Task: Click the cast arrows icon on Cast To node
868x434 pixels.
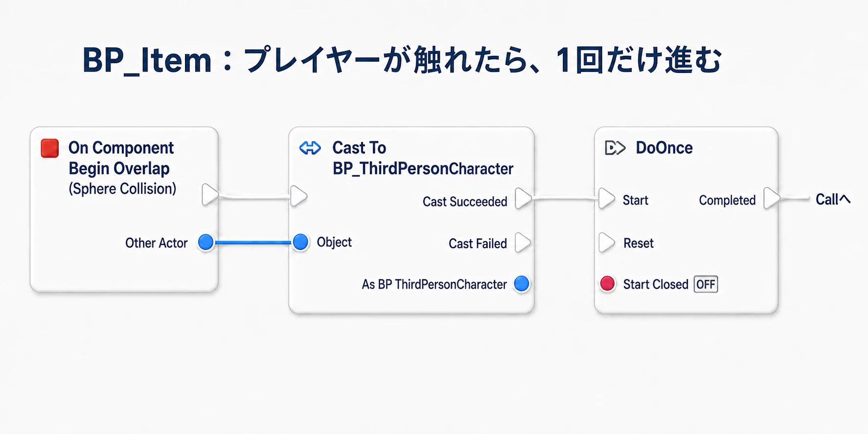Action: (310, 148)
